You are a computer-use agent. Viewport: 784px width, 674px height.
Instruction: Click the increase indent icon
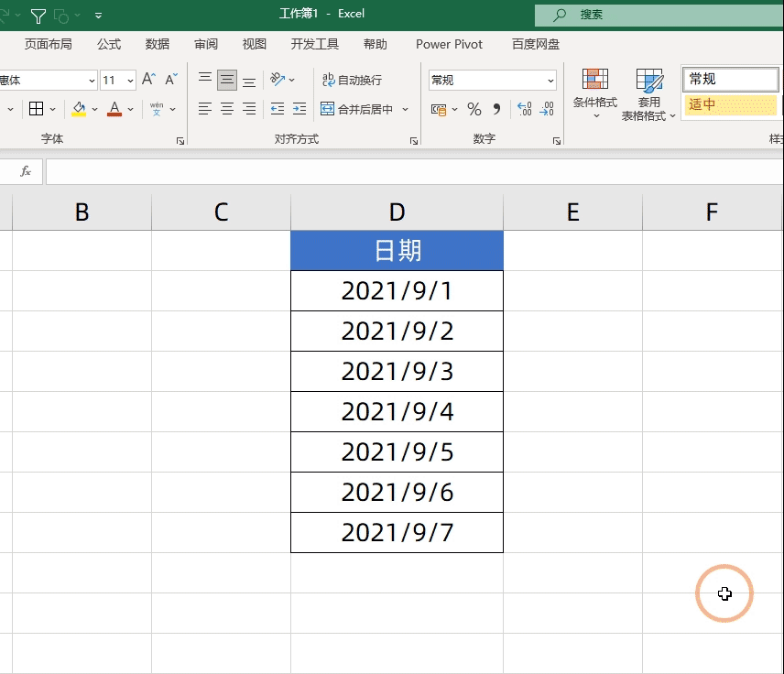click(299, 108)
